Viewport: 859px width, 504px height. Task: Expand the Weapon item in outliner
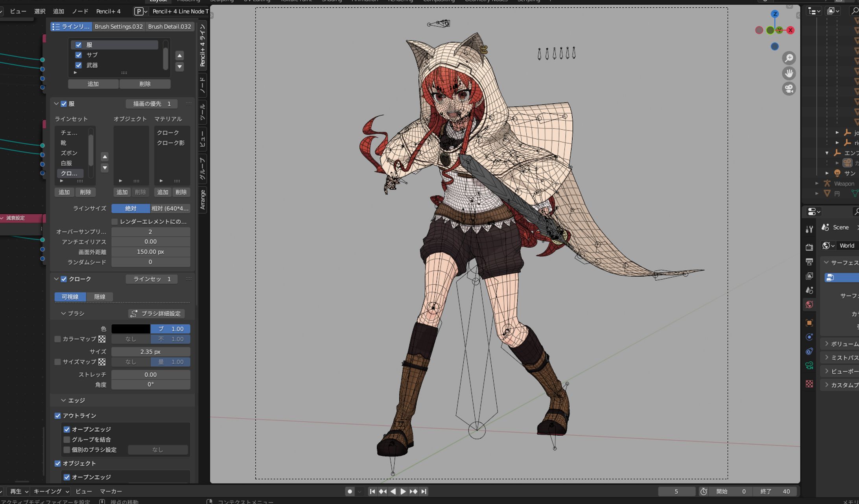pos(817,184)
